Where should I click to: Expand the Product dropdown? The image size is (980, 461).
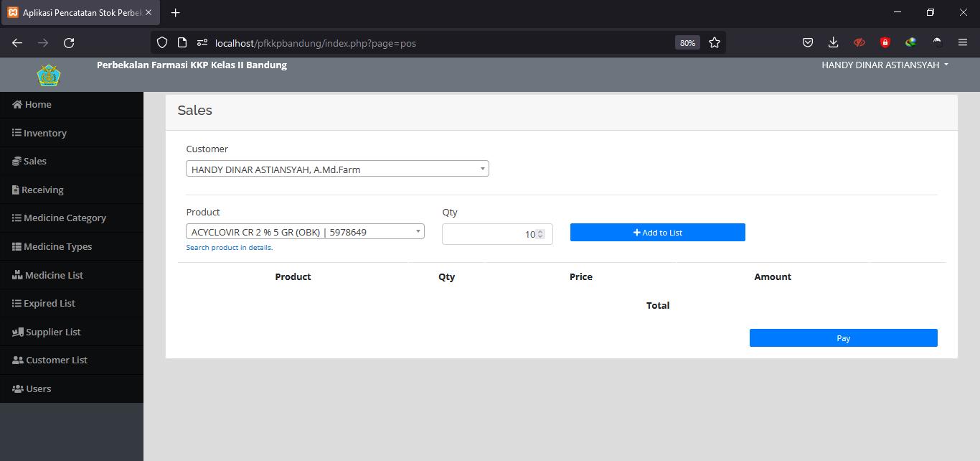[x=305, y=231]
